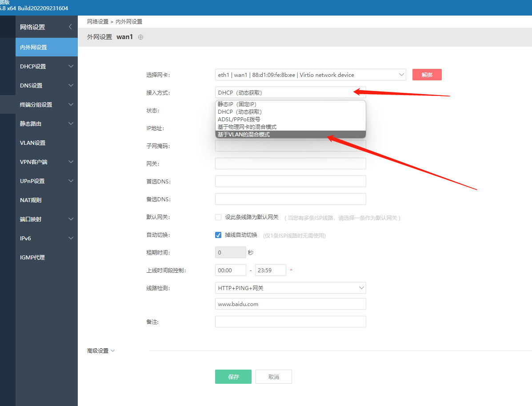Open the 选择网卡 eth1 dropdown
Screen dimensions: 532x406
pos(311,75)
